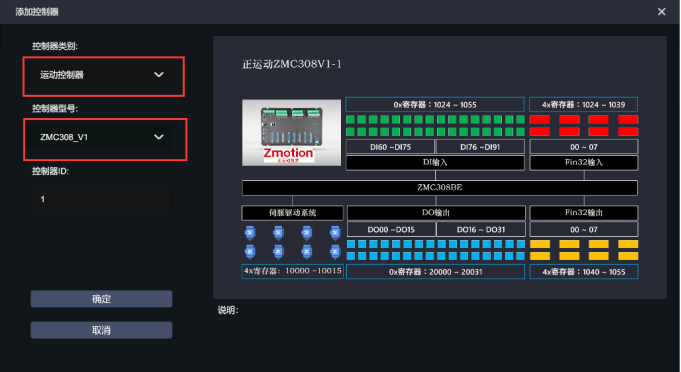This screenshot has height=372, width=681.
Task: Click the DO00~DO15 output box
Action: [x=391, y=229]
